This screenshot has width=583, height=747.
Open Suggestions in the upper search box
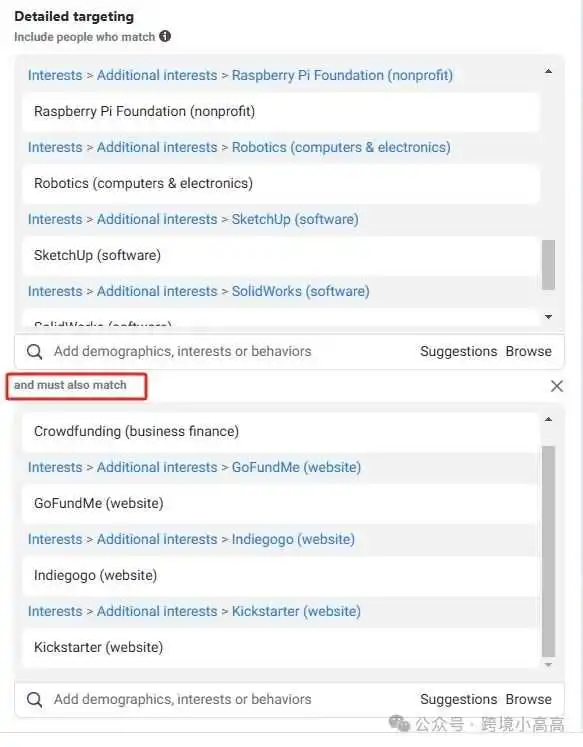click(x=458, y=352)
